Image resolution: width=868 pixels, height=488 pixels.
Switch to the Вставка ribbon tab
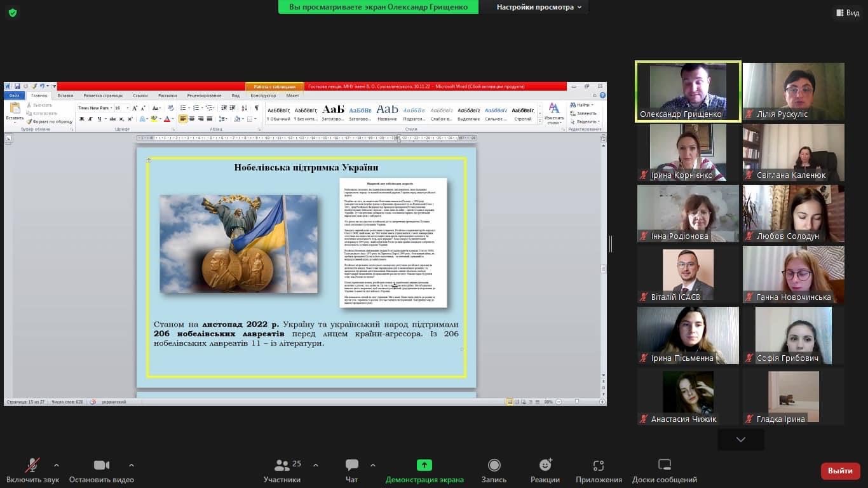[65, 95]
